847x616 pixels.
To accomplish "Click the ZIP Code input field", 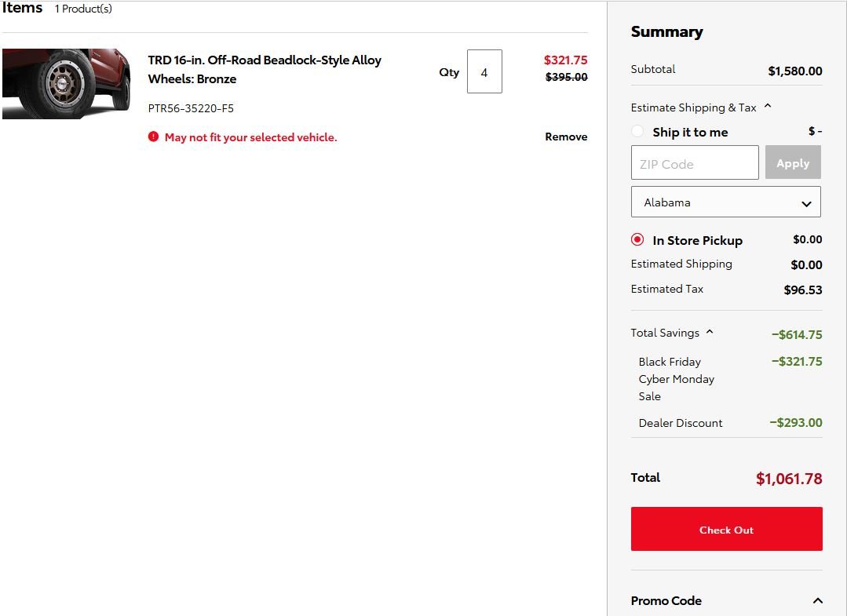I will point(695,162).
